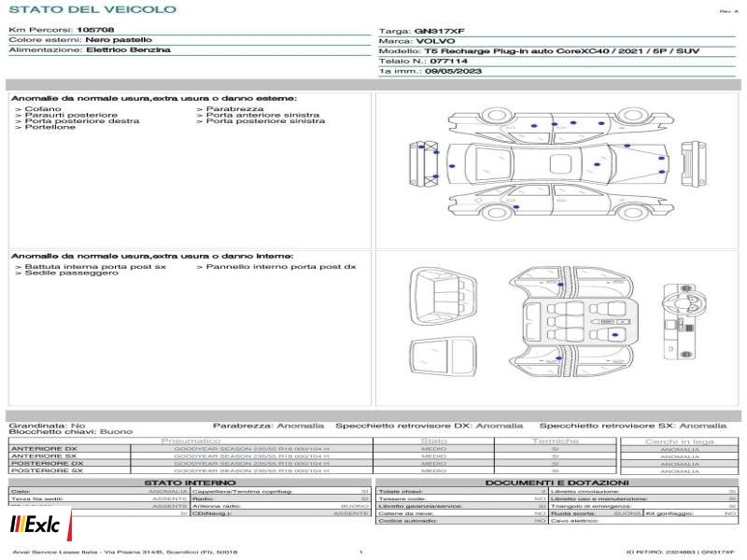Click the 'STATO INTERNO' section header
Image resolution: width=747 pixels, height=560 pixels.
pyautogui.click(x=190, y=483)
